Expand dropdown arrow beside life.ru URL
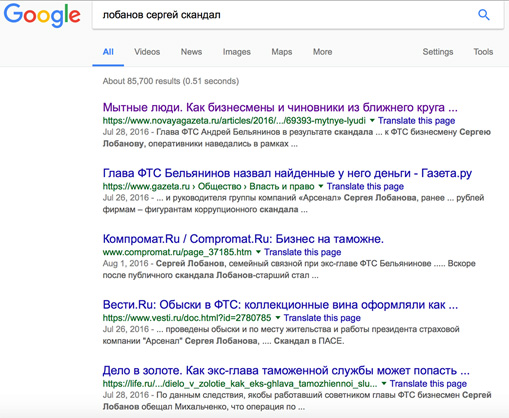This screenshot has width=509, height=418. pos(384,383)
